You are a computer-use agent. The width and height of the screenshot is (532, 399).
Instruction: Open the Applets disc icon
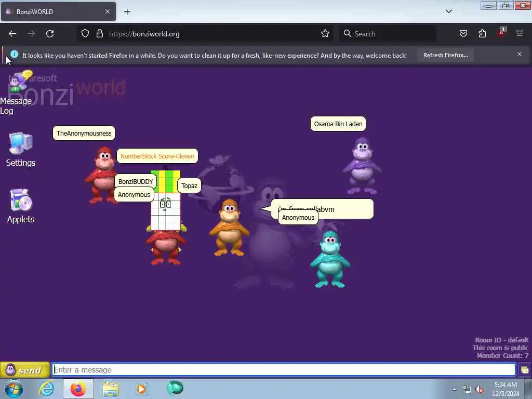(21, 200)
